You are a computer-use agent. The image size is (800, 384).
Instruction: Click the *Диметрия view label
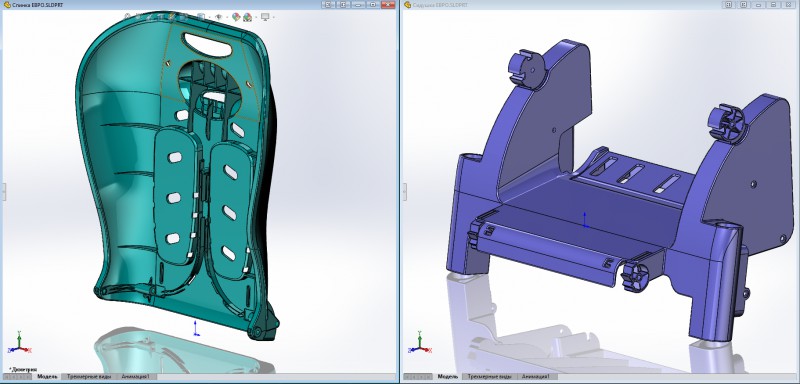23,369
